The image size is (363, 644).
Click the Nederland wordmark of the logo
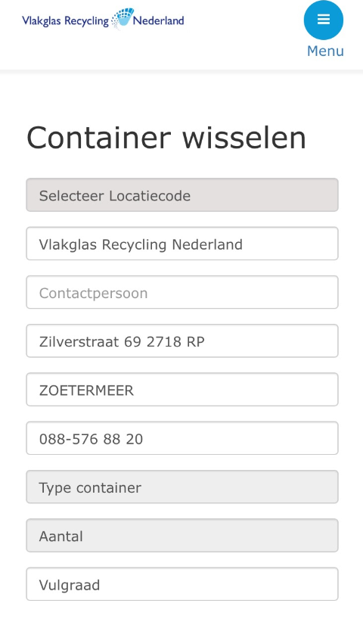click(159, 20)
